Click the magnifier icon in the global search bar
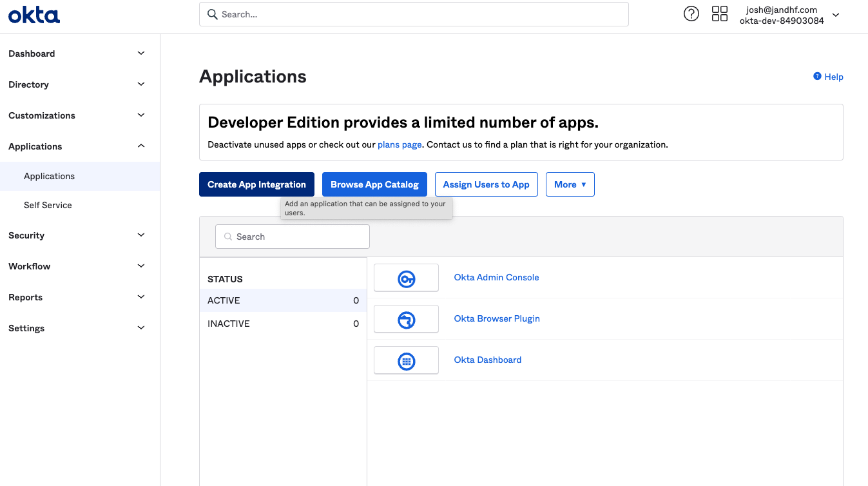The height and width of the screenshot is (486, 868). pos(213,14)
